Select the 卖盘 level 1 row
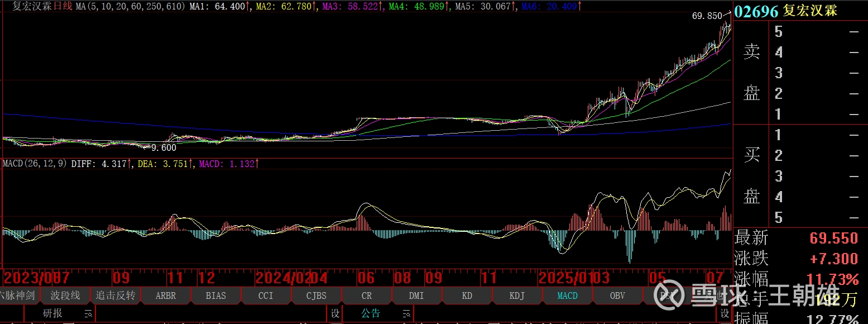The height and width of the screenshot is (324, 868). point(818,115)
